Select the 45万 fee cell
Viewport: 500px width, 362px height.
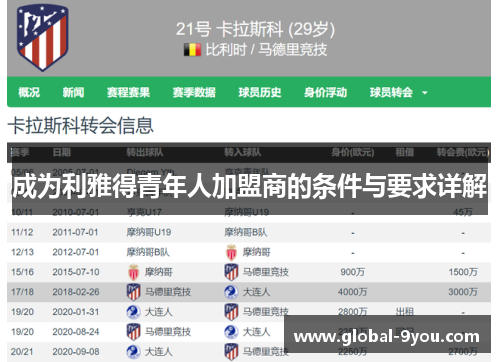[463, 212]
